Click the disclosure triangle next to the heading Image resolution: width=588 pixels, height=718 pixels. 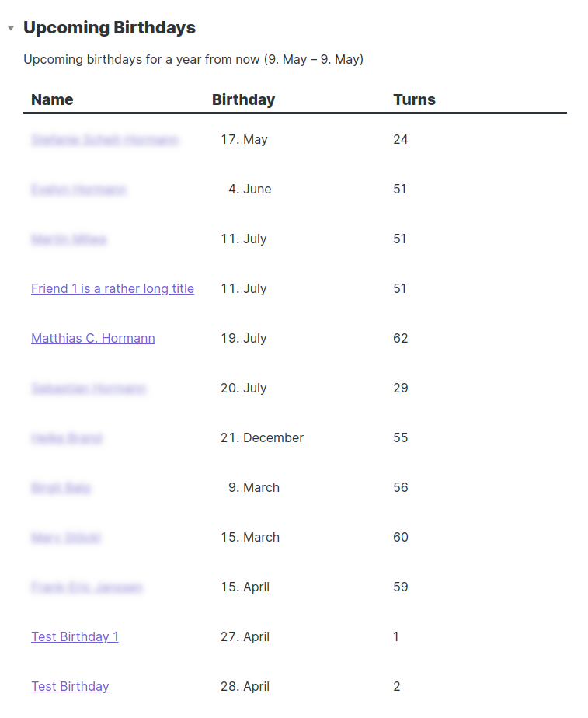[x=10, y=26]
